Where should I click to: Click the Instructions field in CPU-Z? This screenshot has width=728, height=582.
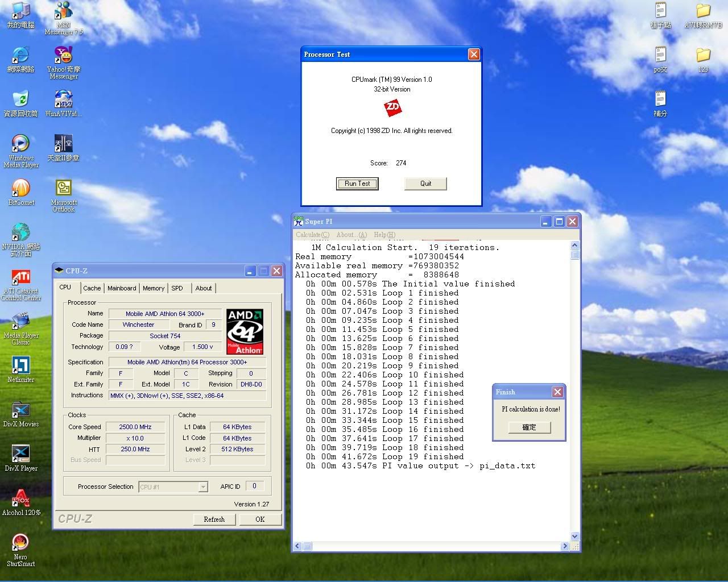[187, 396]
